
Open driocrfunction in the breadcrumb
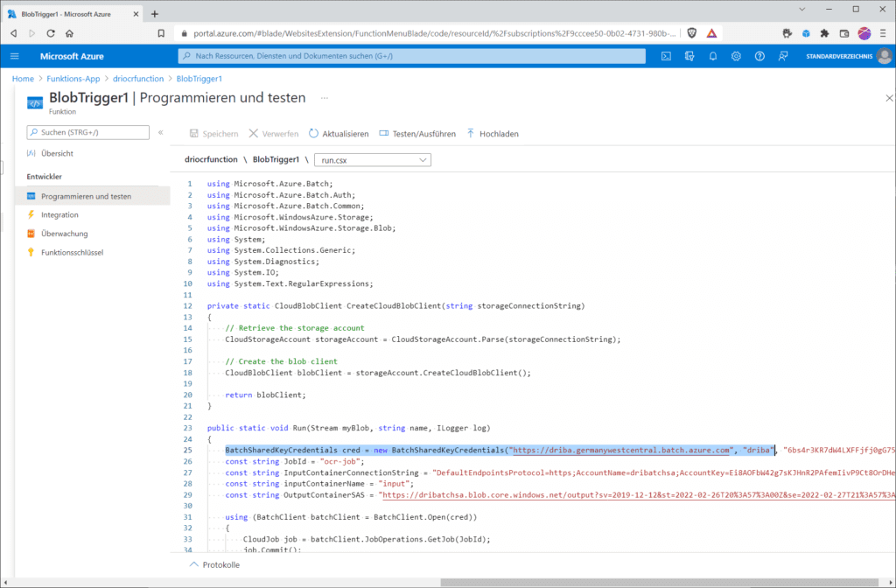coord(138,79)
